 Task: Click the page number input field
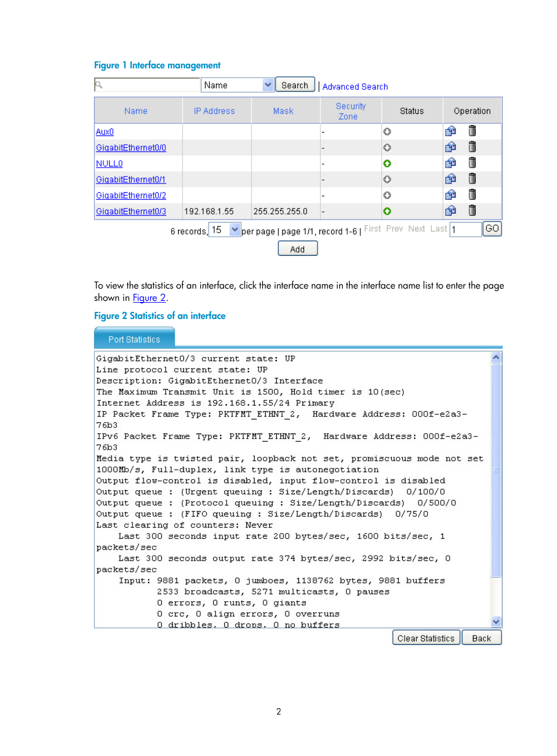pos(465,230)
